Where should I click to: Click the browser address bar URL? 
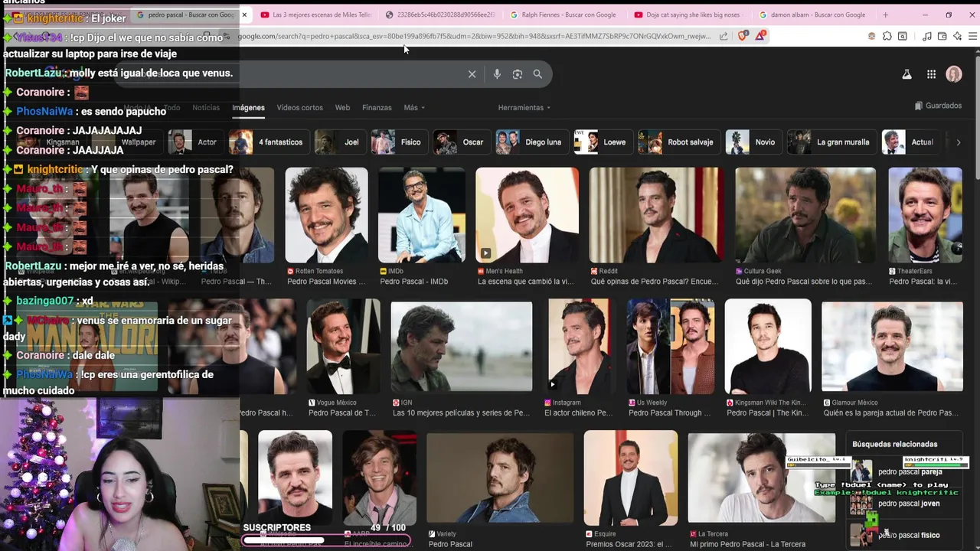pyautogui.click(x=475, y=36)
